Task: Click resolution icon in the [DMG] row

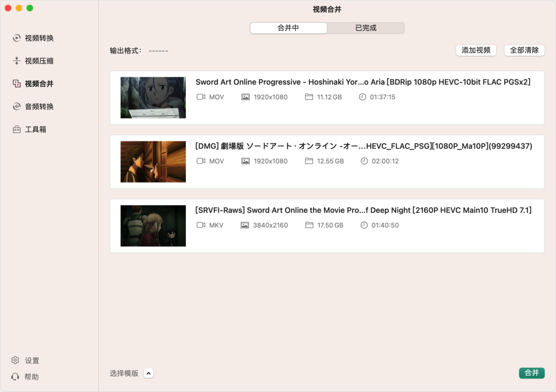Action: pyautogui.click(x=245, y=161)
